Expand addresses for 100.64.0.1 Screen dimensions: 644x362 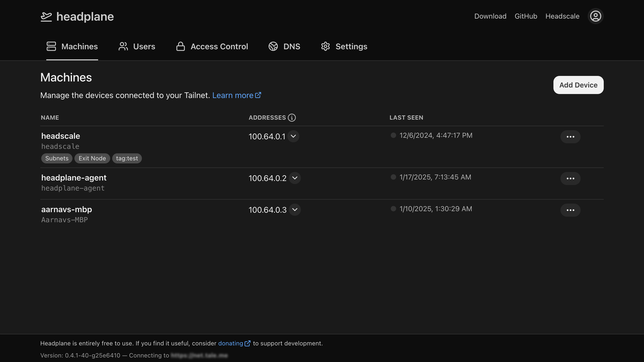tap(293, 136)
